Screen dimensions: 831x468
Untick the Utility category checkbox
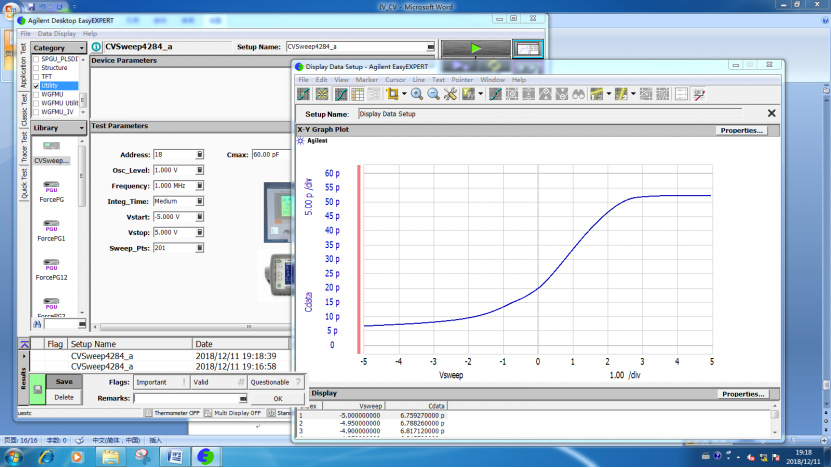pos(36,86)
